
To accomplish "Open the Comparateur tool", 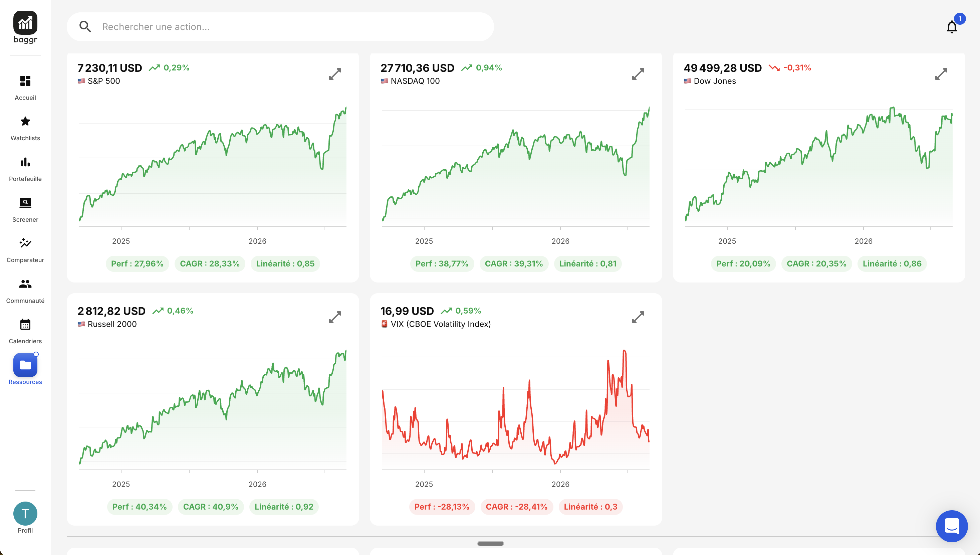I will coord(25,249).
